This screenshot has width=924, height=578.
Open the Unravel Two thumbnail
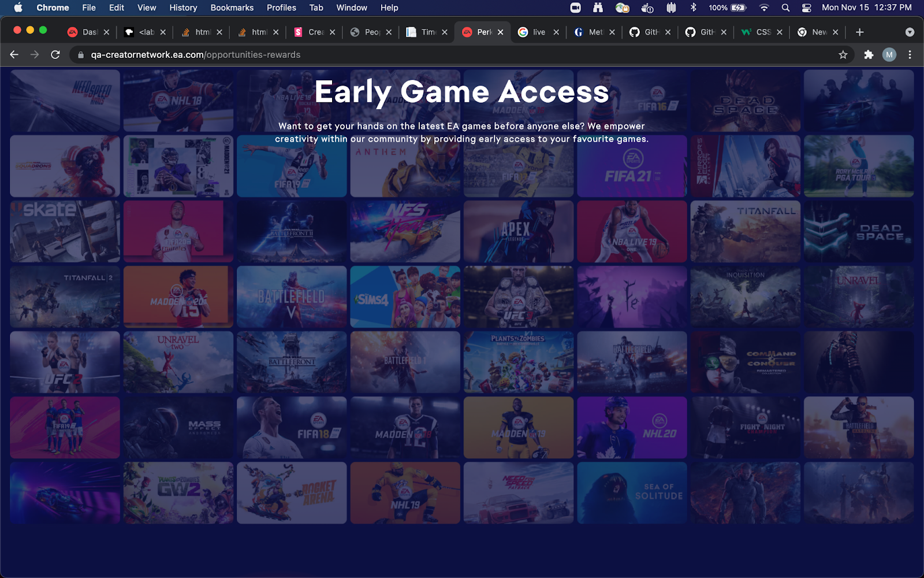[x=178, y=362]
